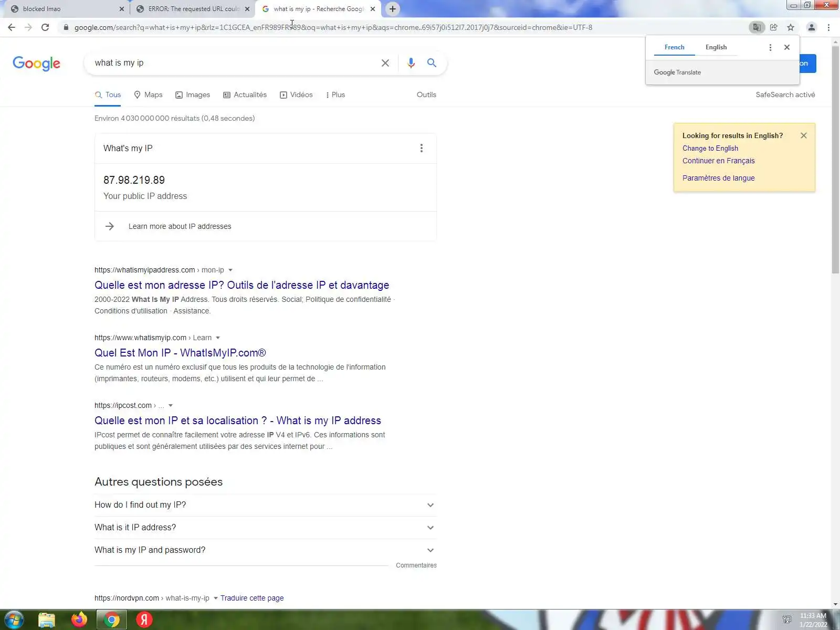This screenshot has height=630, width=840.
Task: Open the Chrome three-dot menu
Action: (x=828, y=27)
